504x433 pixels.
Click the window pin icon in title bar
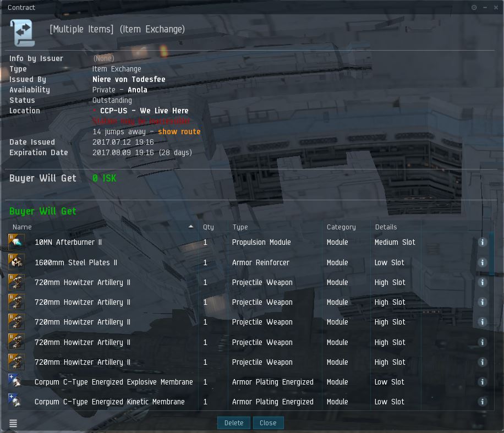(474, 7)
